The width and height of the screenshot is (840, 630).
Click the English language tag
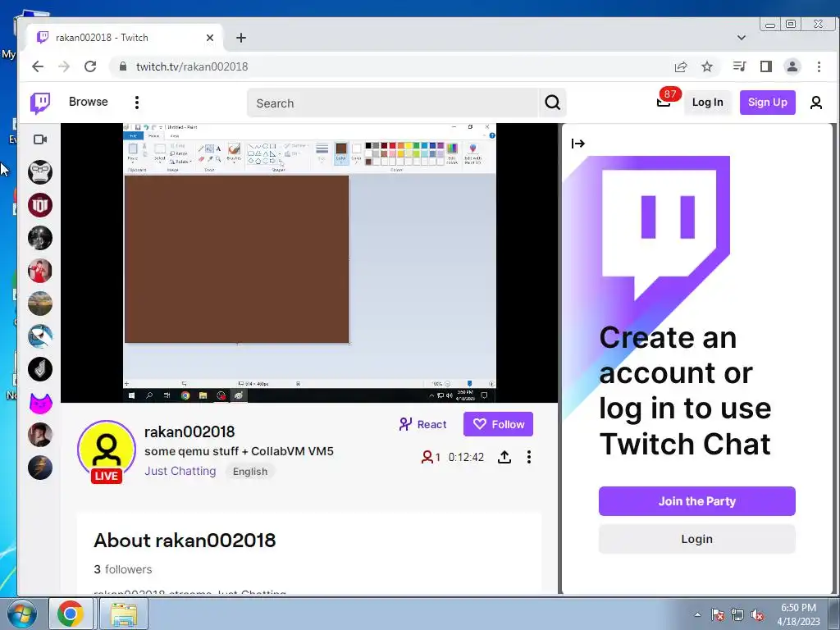[x=250, y=472]
